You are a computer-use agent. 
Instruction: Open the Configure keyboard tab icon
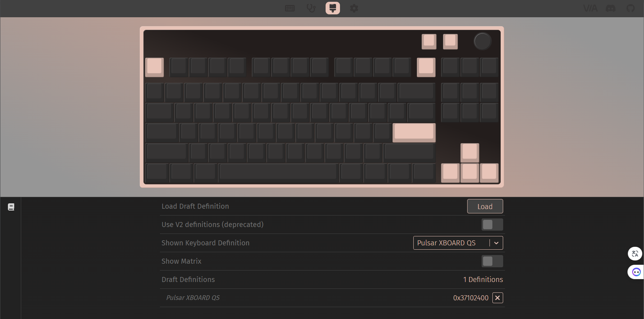290,8
